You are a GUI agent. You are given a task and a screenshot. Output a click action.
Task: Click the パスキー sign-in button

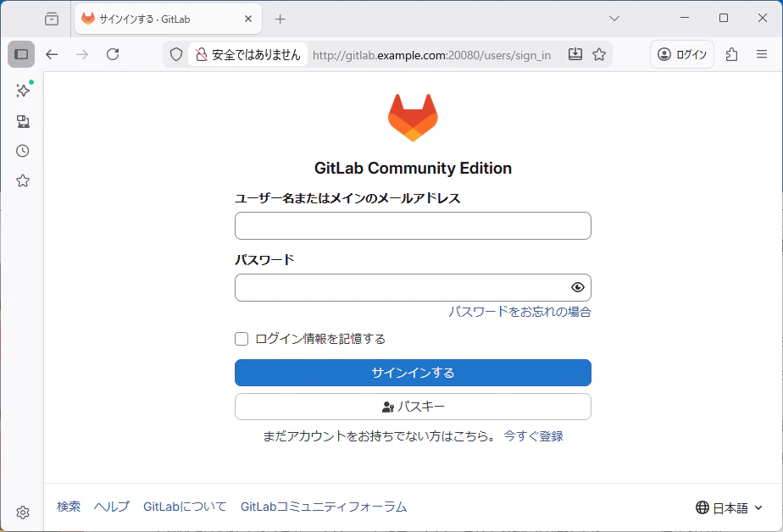click(413, 407)
